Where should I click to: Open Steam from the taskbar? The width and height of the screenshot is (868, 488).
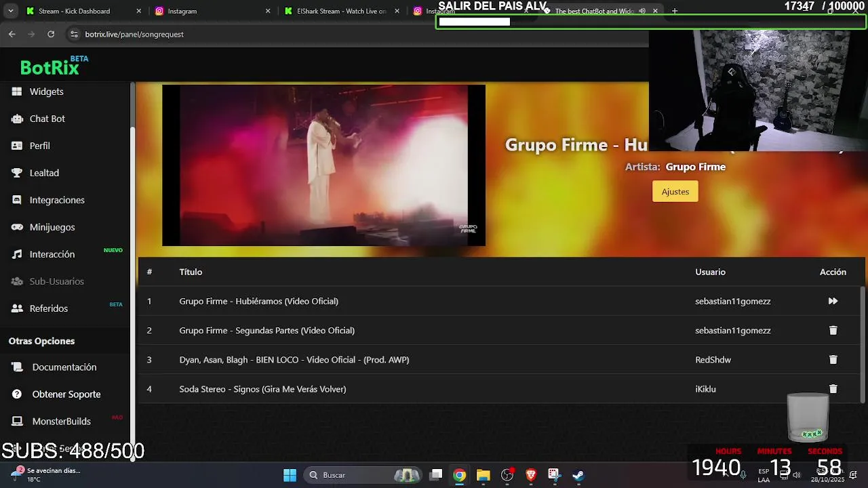[578, 475]
